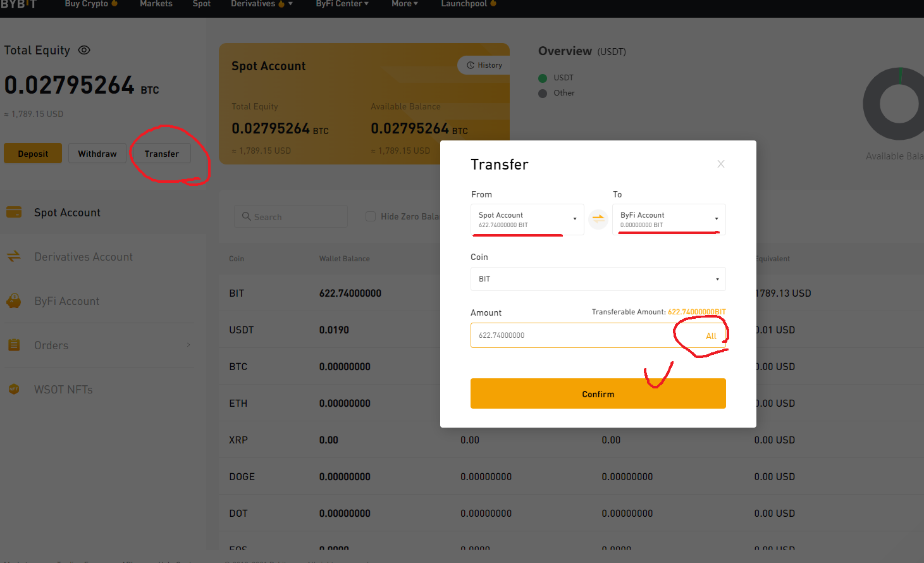
Task: Open the To account dropdown (ByFi Account)
Action: point(669,220)
